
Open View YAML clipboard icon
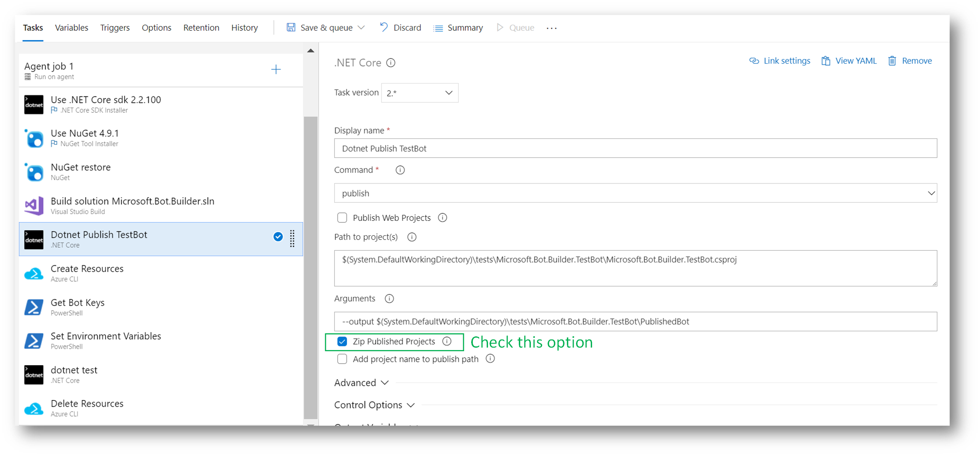pyautogui.click(x=825, y=61)
